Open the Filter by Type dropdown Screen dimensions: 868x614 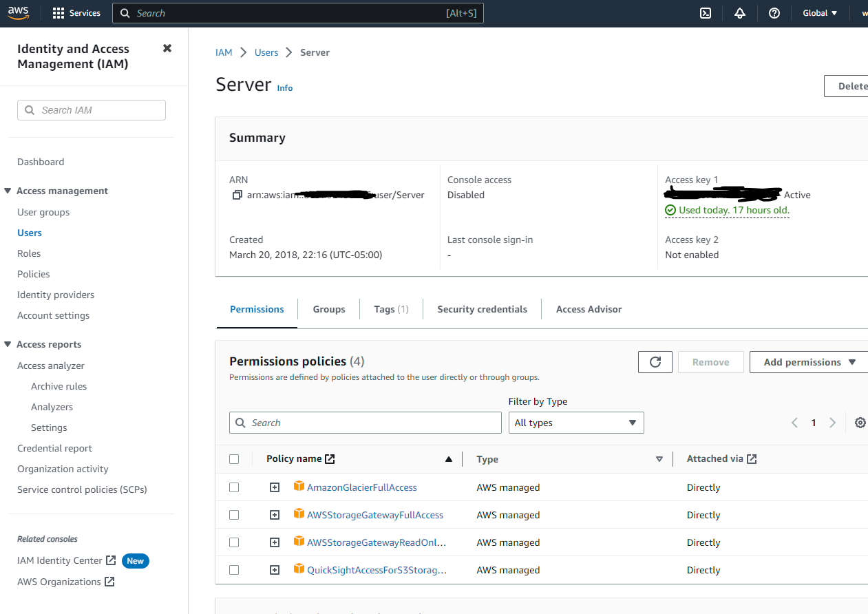click(575, 423)
